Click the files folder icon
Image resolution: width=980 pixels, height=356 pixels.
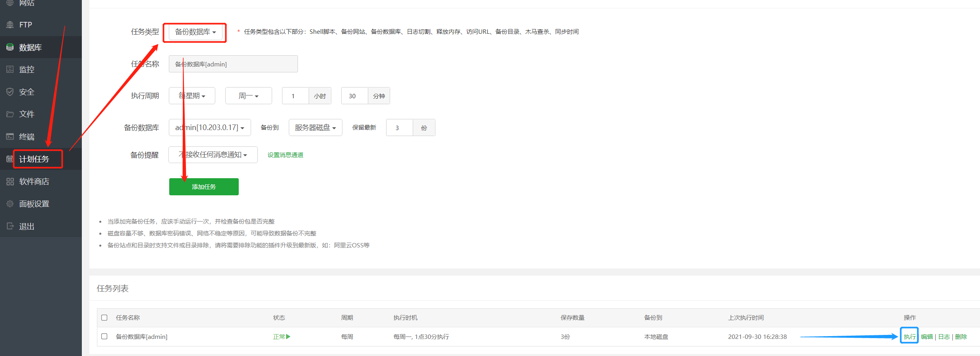pos(10,114)
